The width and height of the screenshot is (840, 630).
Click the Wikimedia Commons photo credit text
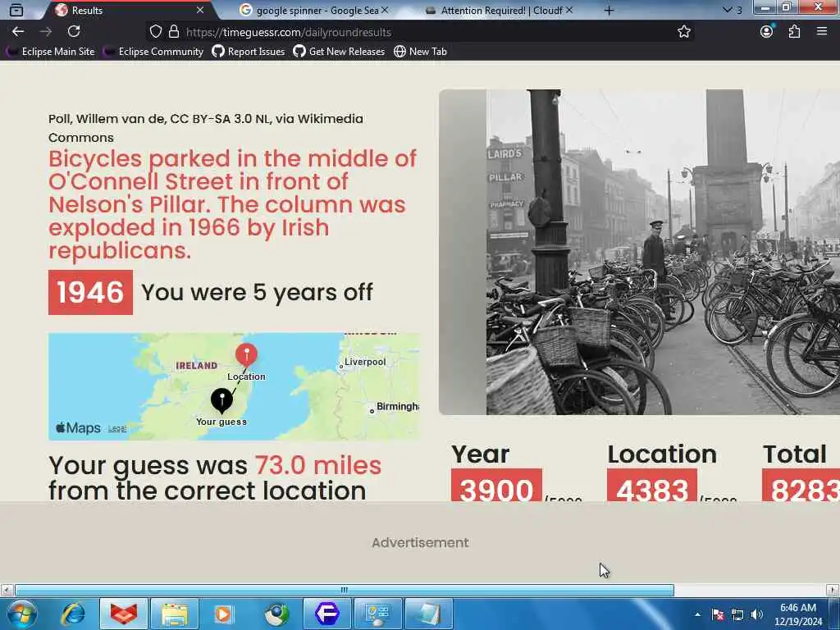[x=206, y=128]
